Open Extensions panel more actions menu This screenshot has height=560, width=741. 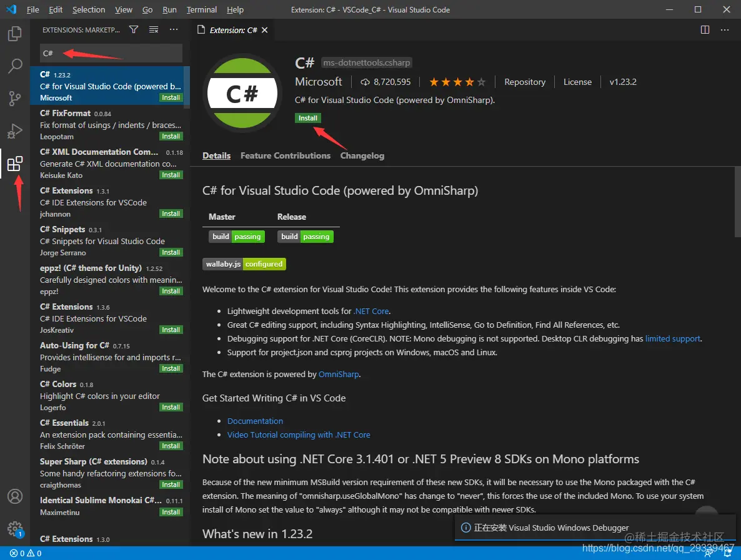coord(174,30)
